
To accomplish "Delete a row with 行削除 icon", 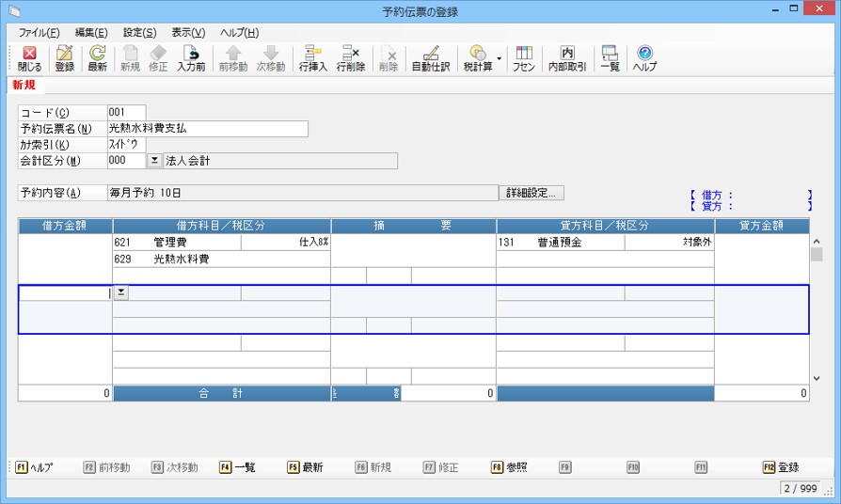I will tap(350, 58).
